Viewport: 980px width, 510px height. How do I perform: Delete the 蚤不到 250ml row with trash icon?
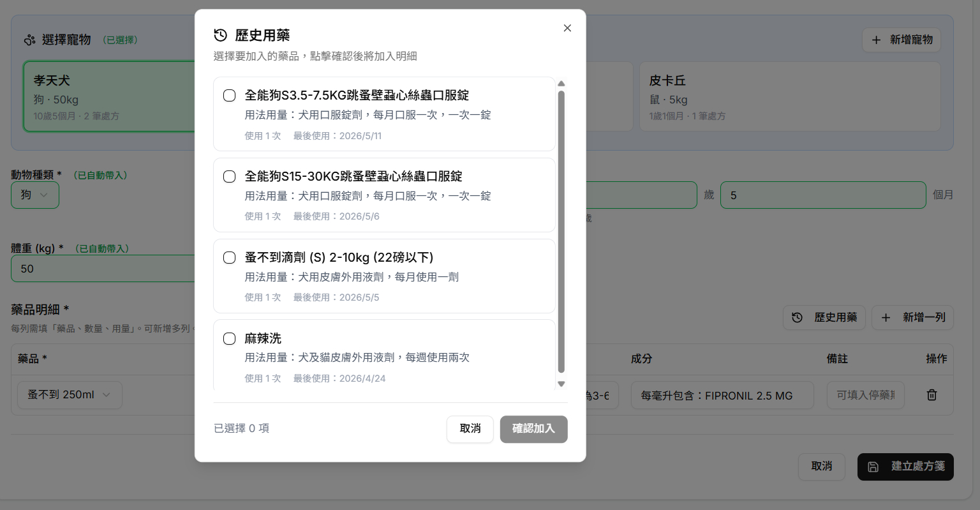pyautogui.click(x=932, y=395)
